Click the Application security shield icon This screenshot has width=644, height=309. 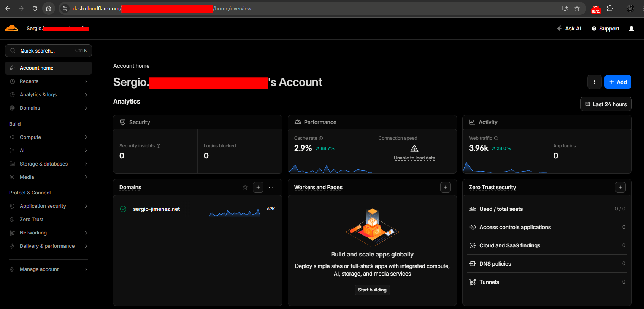12,206
